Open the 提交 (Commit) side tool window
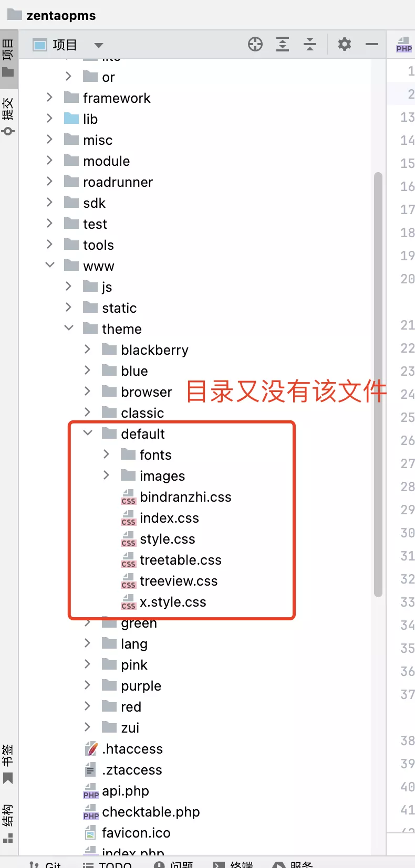Viewport: 415px width, 868px height. pos(8,117)
